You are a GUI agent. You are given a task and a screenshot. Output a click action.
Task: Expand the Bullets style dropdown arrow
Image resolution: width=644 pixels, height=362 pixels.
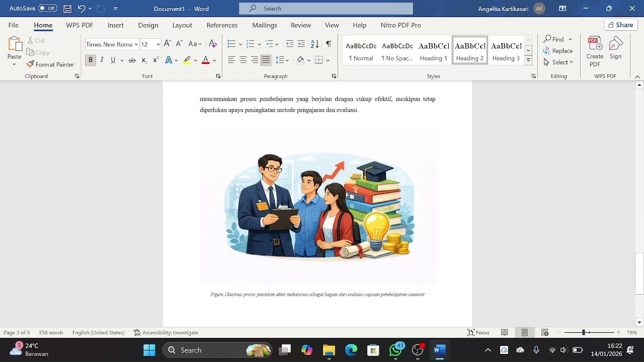(240, 44)
